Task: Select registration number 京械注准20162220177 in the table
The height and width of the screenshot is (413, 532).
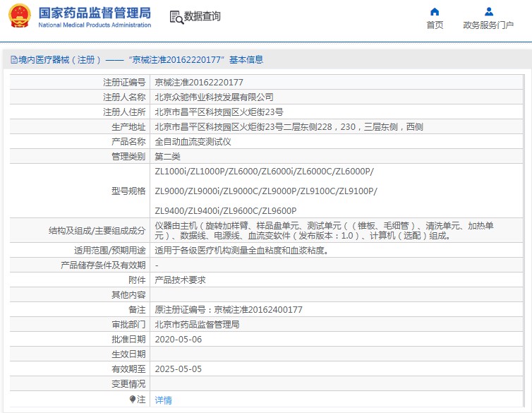Action: click(x=199, y=82)
